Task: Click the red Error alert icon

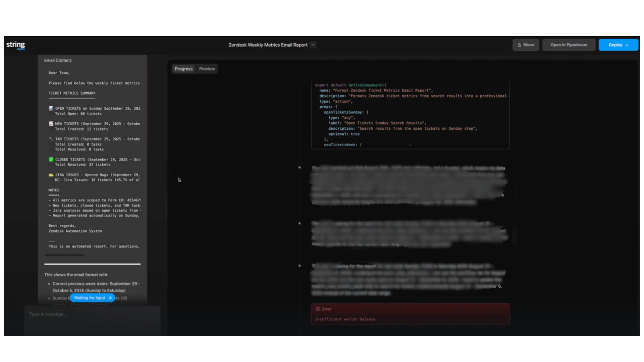Action: point(318,309)
